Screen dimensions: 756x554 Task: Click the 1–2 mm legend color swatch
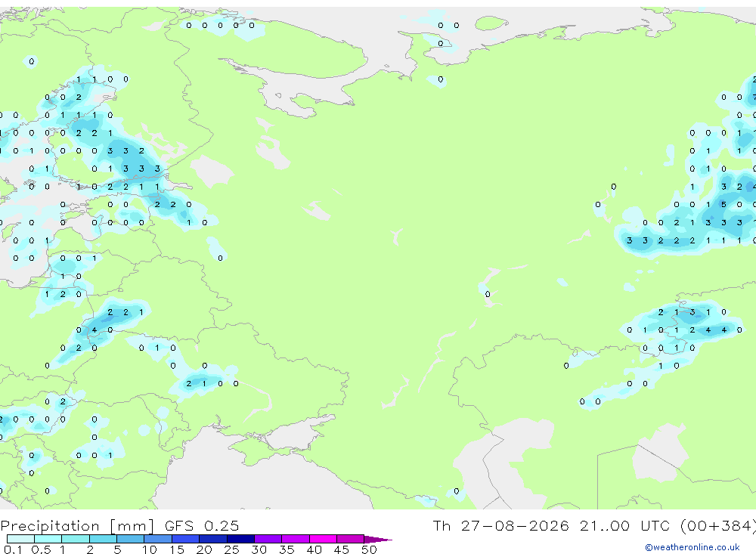(76, 539)
